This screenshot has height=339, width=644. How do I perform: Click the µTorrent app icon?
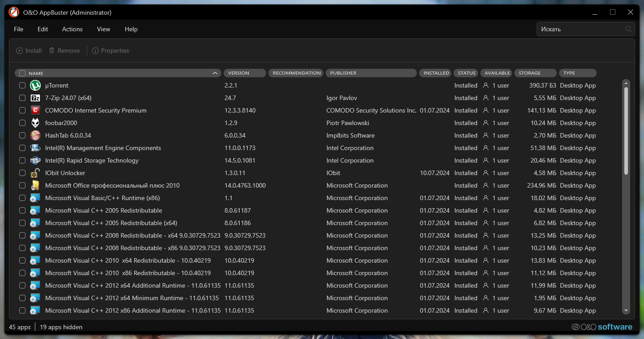[35, 85]
